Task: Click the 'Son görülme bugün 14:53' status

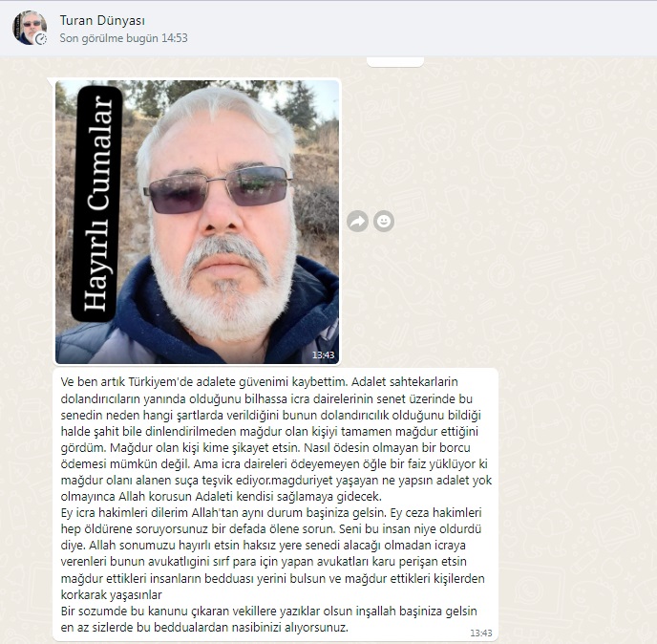Action: pos(123,38)
